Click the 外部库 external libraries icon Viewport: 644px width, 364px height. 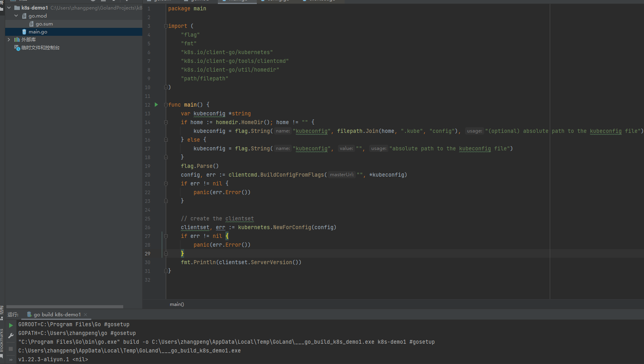[x=17, y=40]
